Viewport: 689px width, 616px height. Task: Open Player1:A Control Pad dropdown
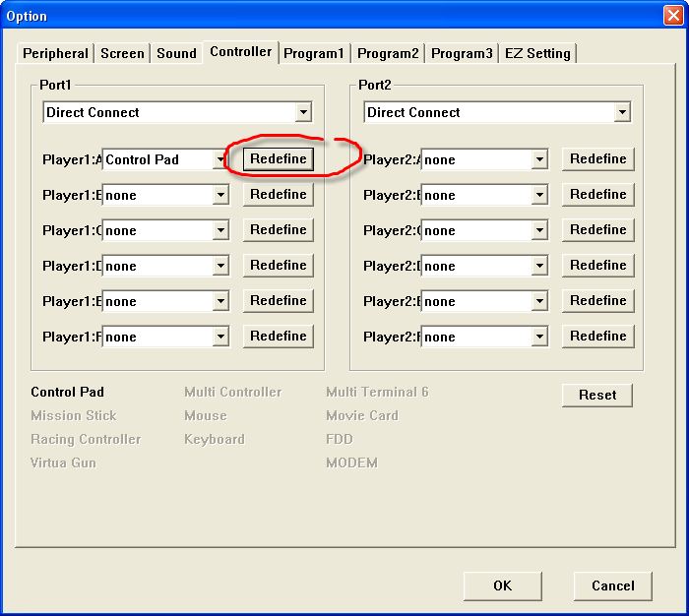(x=220, y=159)
